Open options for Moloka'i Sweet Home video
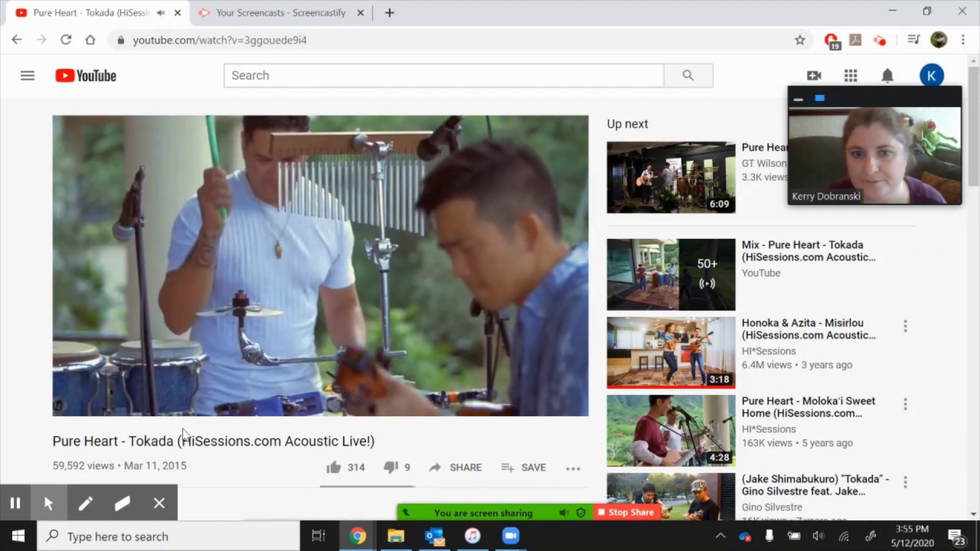This screenshot has width=980, height=551. point(905,404)
